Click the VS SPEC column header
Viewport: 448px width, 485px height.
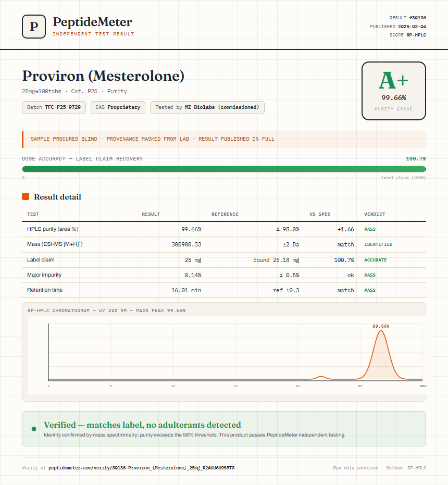(320, 214)
